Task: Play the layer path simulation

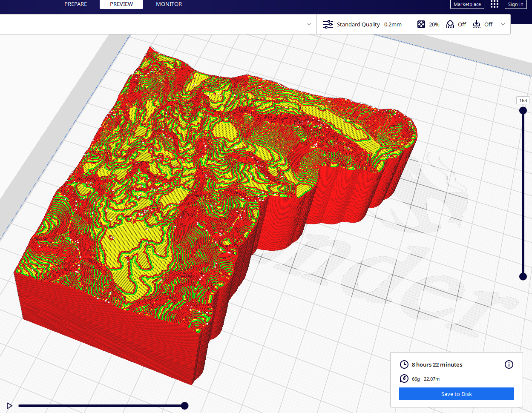Action: [x=9, y=406]
